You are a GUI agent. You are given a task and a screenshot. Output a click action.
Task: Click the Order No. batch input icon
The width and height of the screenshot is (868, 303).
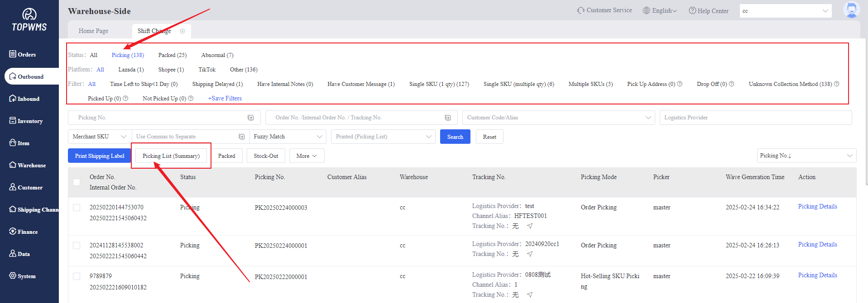click(448, 118)
